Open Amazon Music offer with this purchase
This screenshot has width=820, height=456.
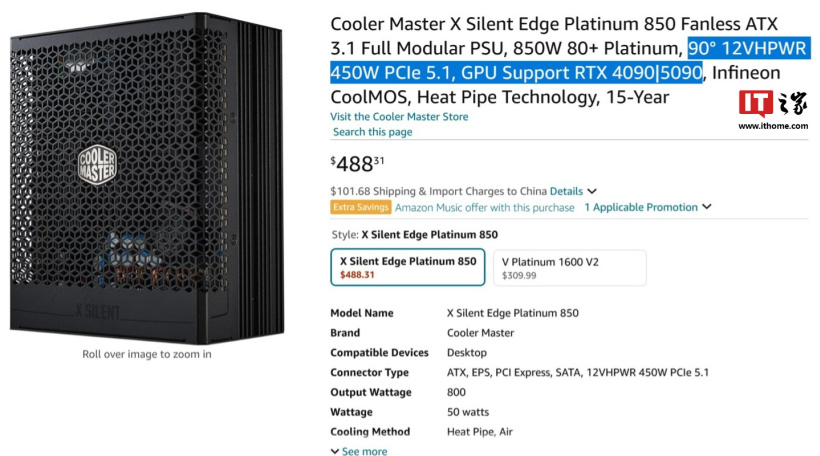point(484,207)
